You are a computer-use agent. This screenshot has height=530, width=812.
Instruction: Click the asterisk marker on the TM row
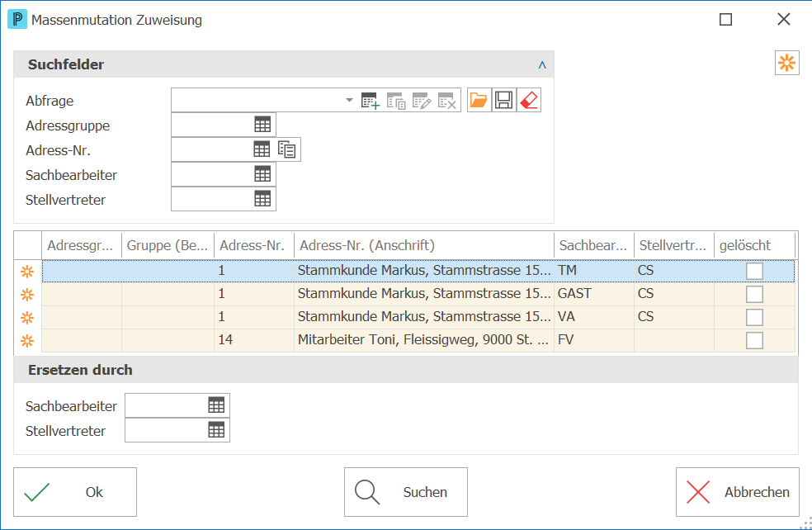click(27, 272)
